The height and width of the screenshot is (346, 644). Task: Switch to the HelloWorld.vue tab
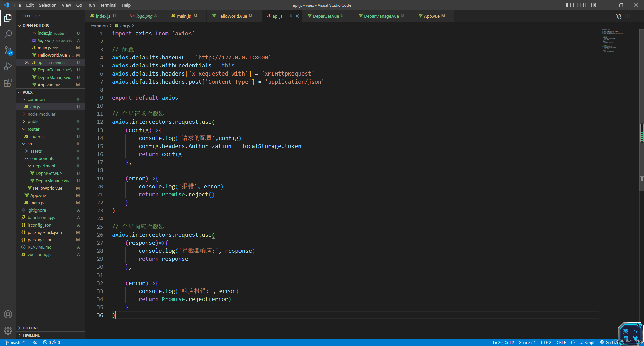tap(232, 16)
